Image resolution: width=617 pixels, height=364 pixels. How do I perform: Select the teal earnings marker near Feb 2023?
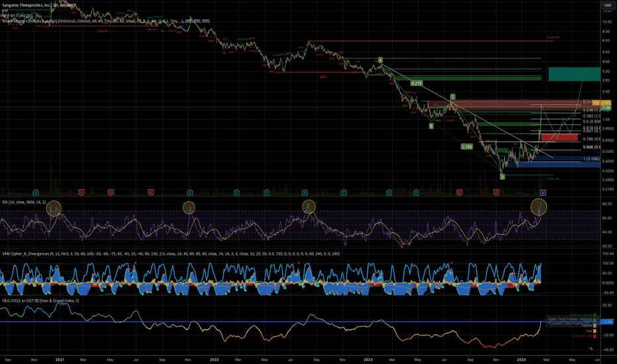(389, 193)
